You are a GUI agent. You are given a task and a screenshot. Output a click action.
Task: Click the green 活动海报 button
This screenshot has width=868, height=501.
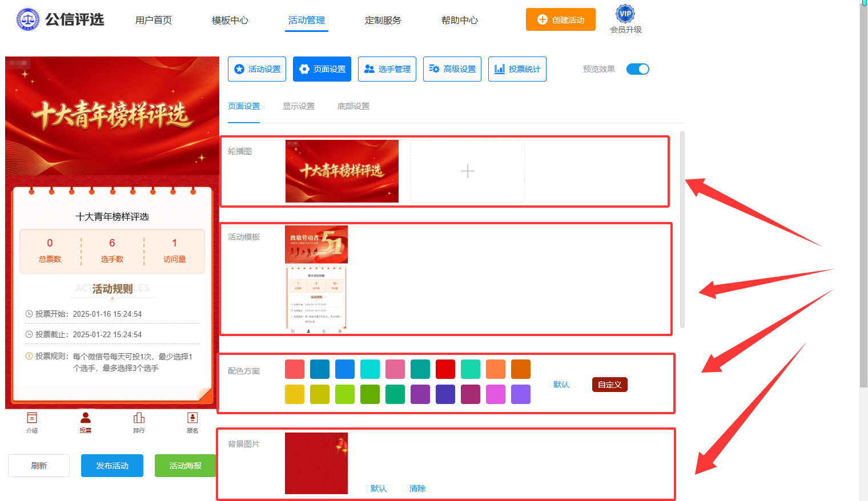click(186, 466)
